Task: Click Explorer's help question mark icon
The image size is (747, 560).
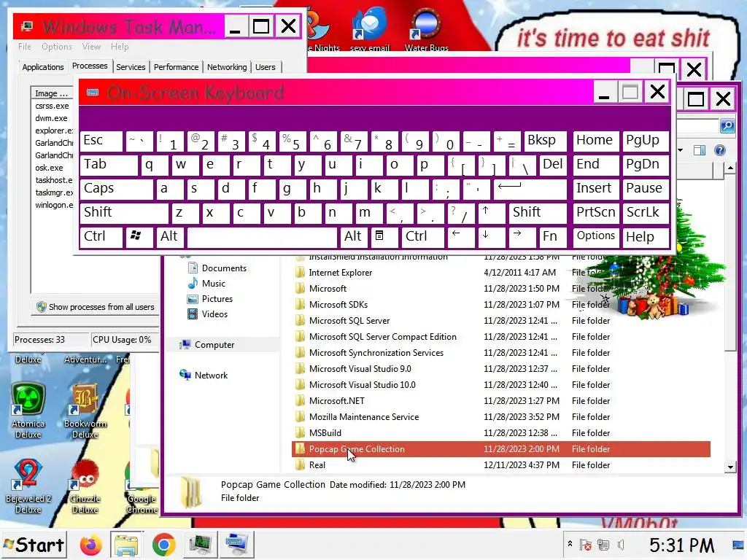Action: point(720,150)
